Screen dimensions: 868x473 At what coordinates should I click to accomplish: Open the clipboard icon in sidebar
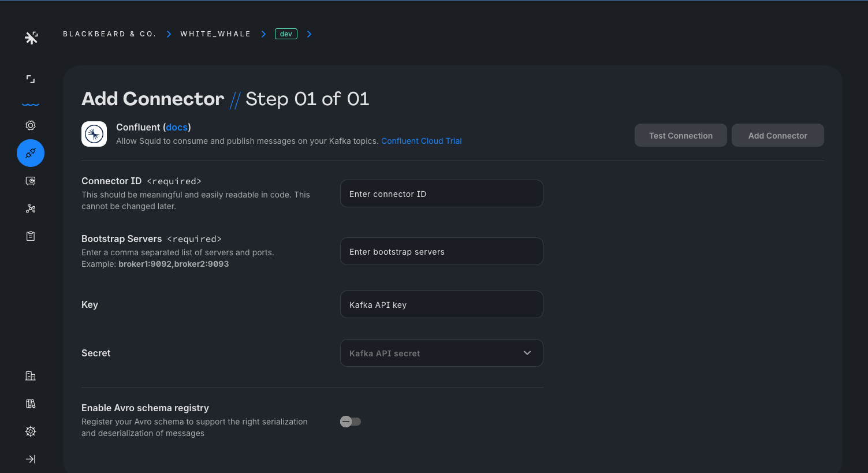click(x=31, y=236)
